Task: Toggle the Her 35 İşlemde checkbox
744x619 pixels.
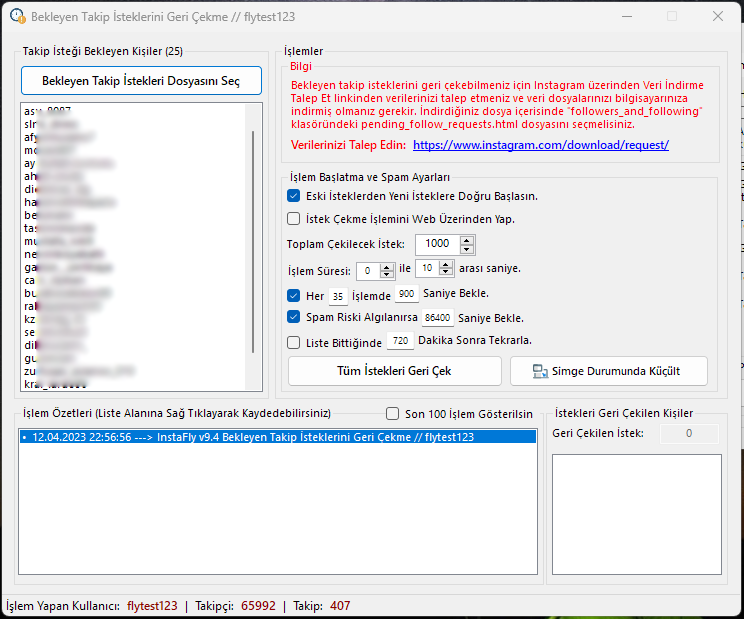Action: pyautogui.click(x=294, y=296)
